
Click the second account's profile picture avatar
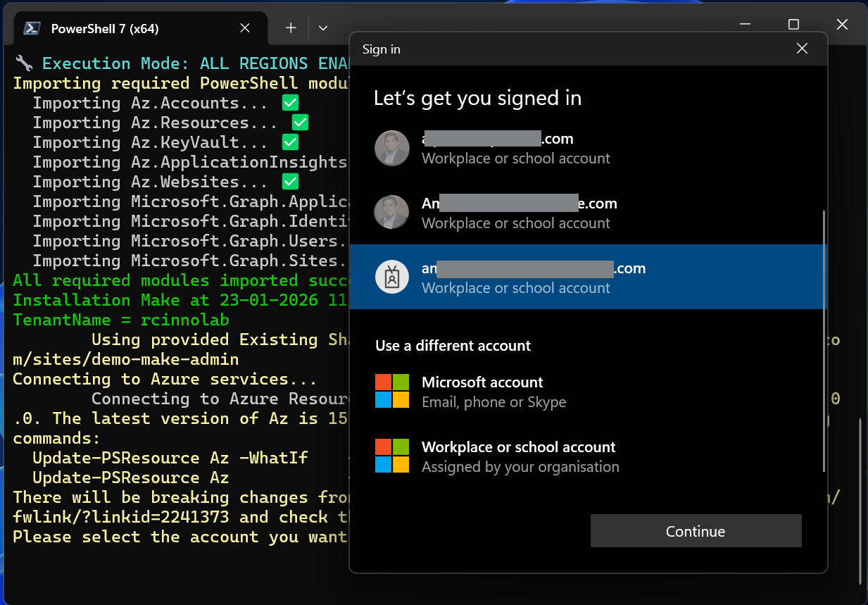click(392, 212)
